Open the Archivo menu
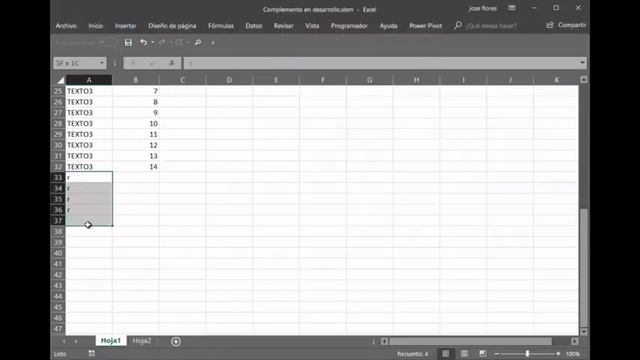Viewport: 640px width, 360px height. point(66,26)
